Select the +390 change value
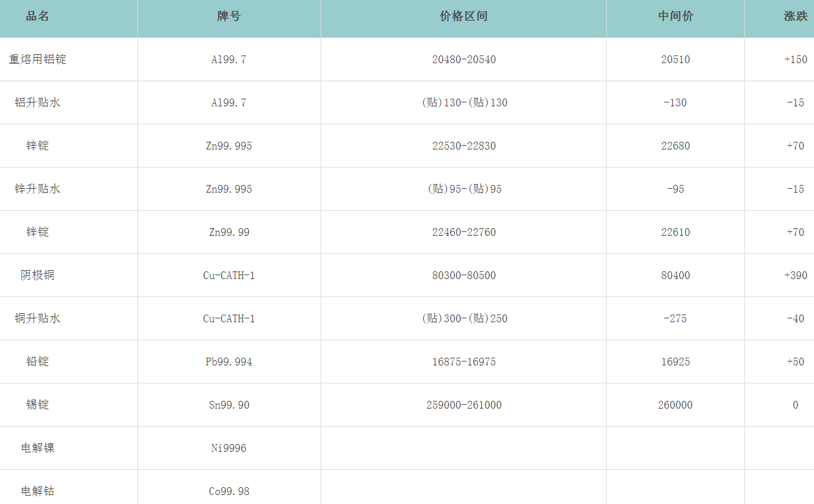The width and height of the screenshot is (814, 504). tap(795, 275)
